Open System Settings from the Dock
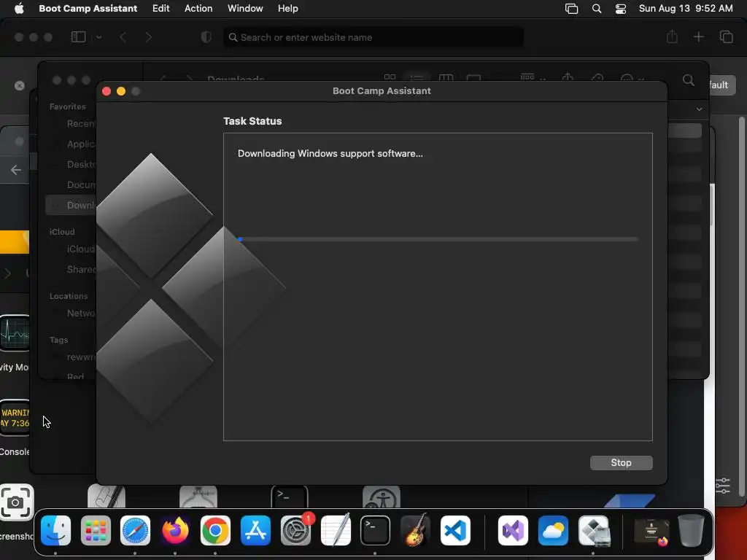 click(x=295, y=531)
